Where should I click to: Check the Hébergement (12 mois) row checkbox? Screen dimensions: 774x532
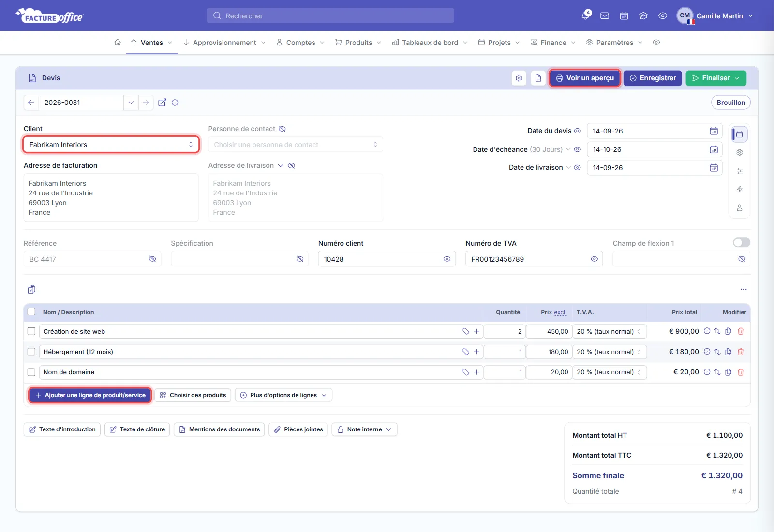(x=31, y=352)
